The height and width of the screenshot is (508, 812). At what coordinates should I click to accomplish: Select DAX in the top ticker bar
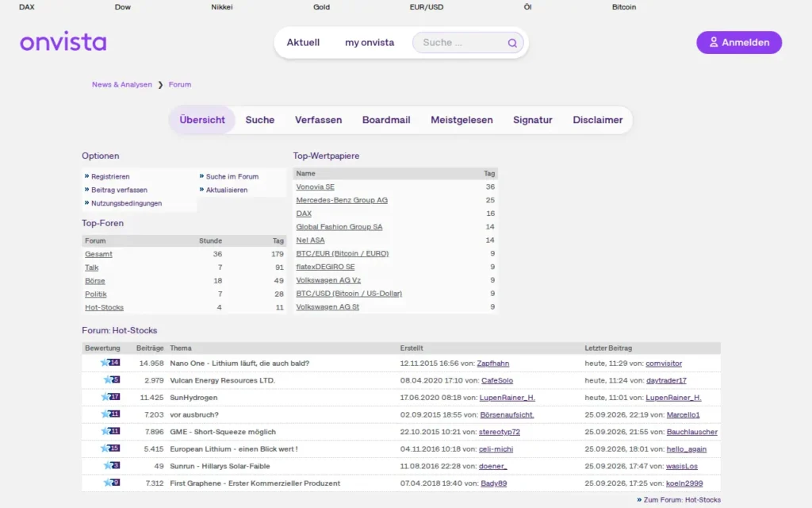pyautogui.click(x=26, y=6)
